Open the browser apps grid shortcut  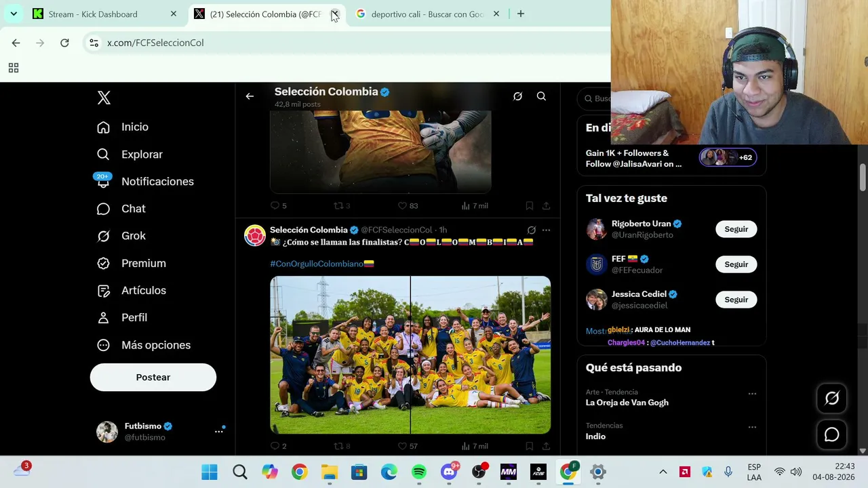(x=14, y=68)
